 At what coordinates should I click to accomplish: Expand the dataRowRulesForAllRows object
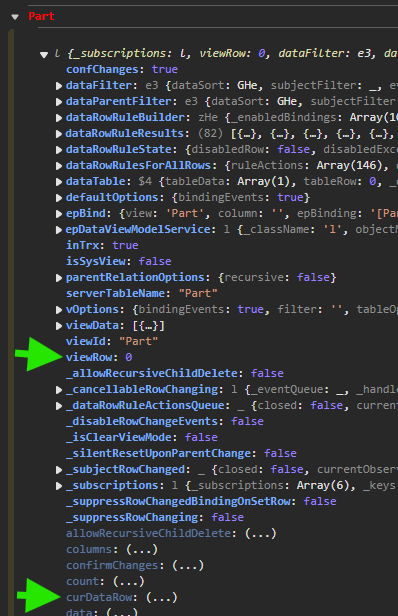pos(59,166)
